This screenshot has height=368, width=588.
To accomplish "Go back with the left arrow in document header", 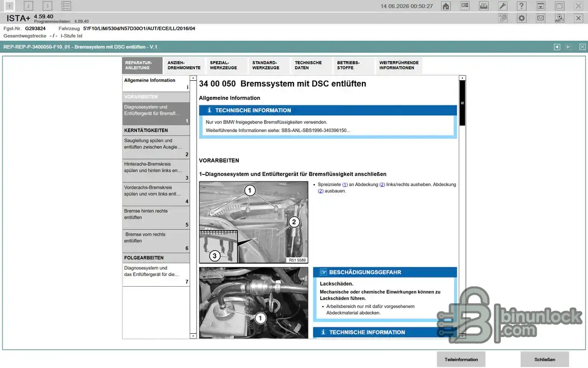I will pyautogui.click(x=557, y=47).
